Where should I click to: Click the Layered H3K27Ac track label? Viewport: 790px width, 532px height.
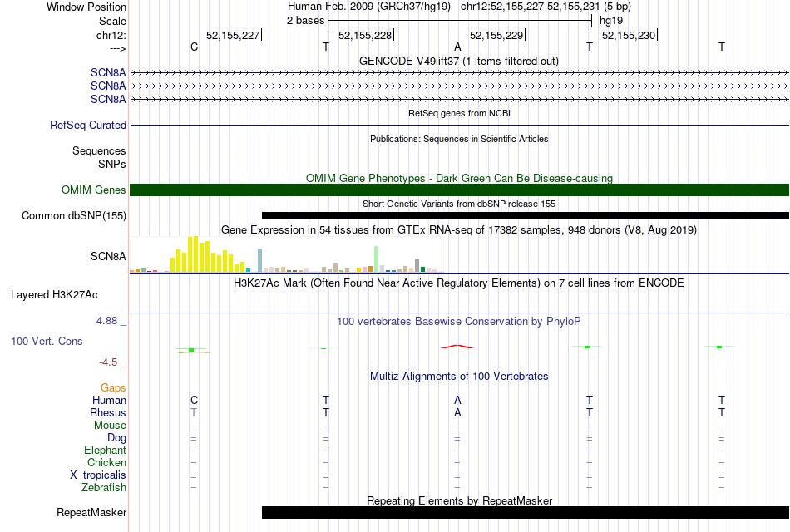pyautogui.click(x=54, y=295)
